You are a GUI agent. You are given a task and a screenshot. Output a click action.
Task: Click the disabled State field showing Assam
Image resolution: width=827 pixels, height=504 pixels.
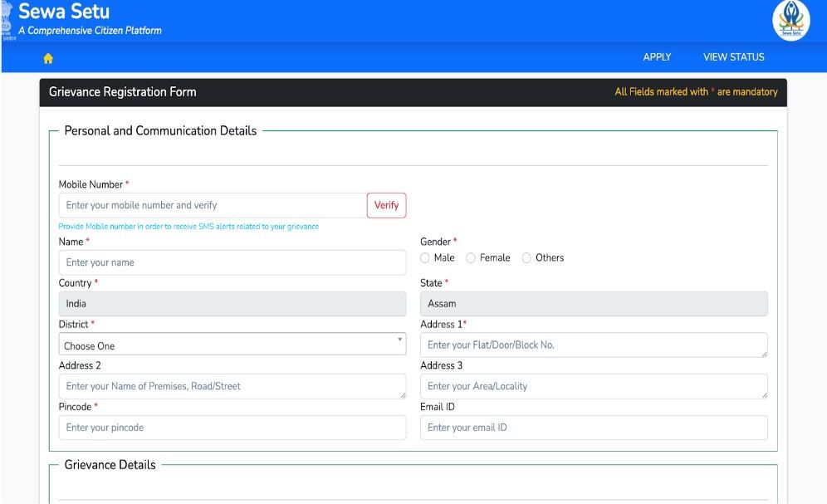594,304
